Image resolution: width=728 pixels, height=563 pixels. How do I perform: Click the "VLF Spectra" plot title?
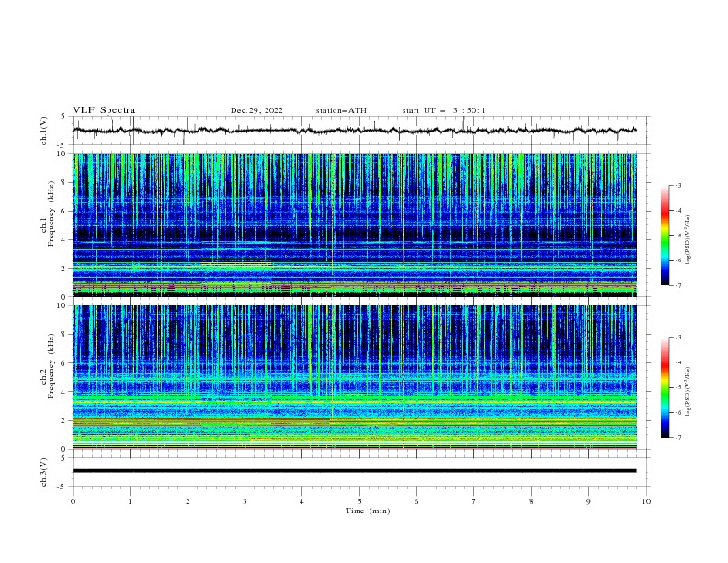click(x=104, y=110)
